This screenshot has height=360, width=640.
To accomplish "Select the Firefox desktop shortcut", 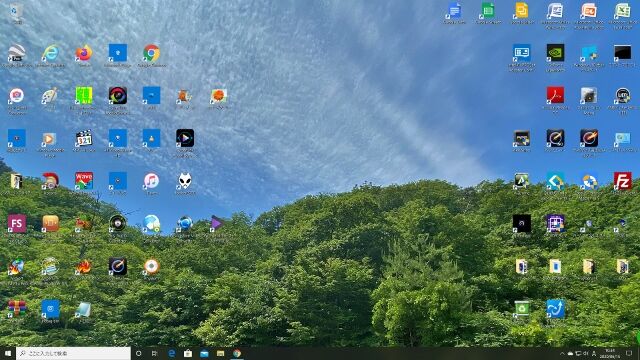I will pyautogui.click(x=84, y=53).
